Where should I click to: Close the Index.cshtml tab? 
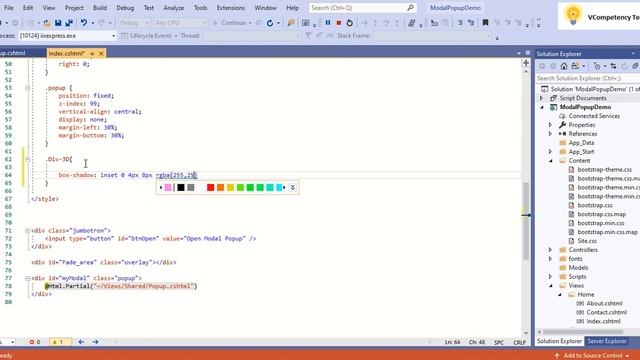tap(101, 53)
